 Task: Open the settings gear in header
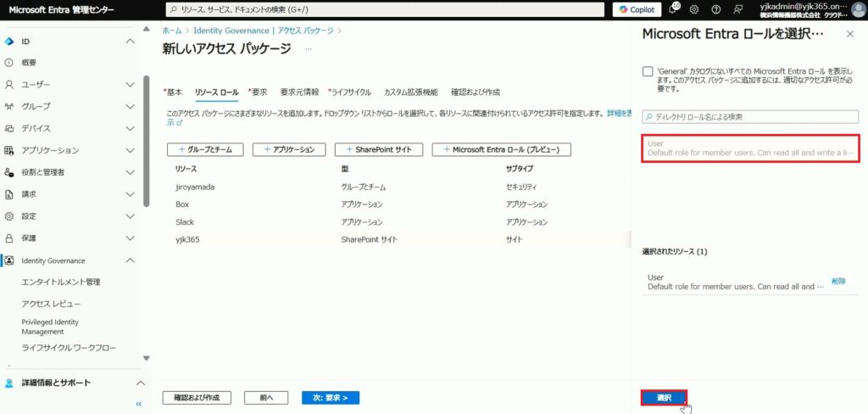694,9
